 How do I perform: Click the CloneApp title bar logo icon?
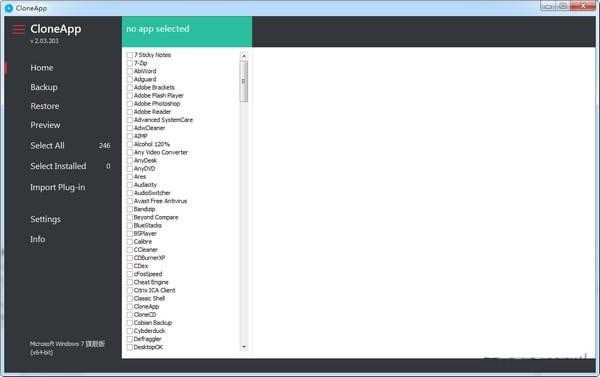tap(8, 8)
